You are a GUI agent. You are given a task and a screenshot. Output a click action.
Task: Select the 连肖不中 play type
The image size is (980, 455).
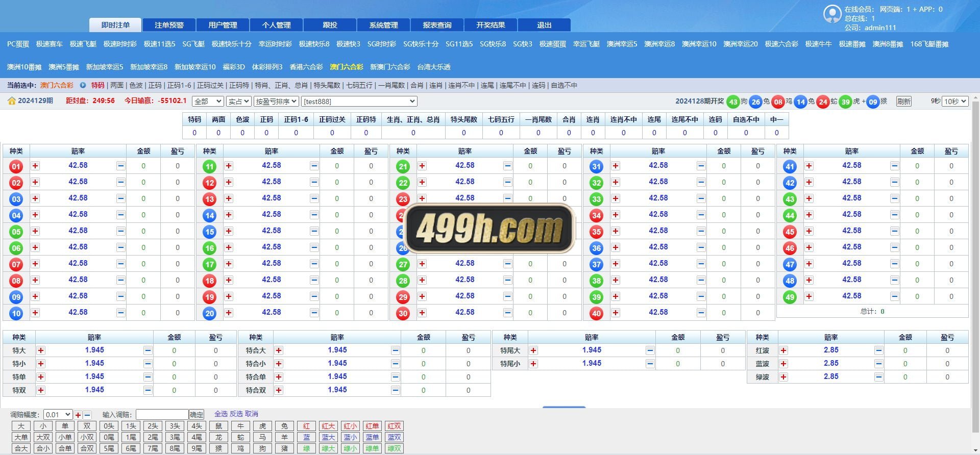(461, 85)
